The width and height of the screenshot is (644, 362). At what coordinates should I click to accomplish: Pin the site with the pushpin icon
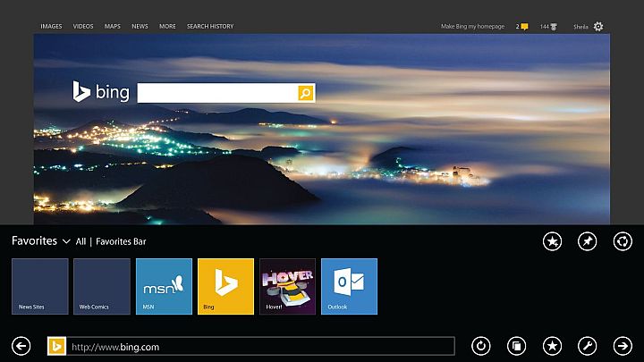point(588,241)
